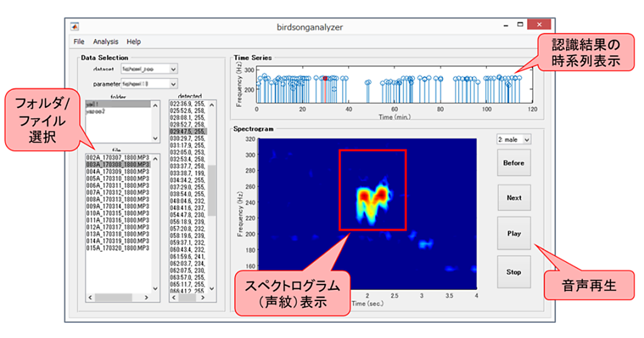This screenshot has height=338, width=644.
Task: Play the detected birdsong audio
Action: coord(514,233)
